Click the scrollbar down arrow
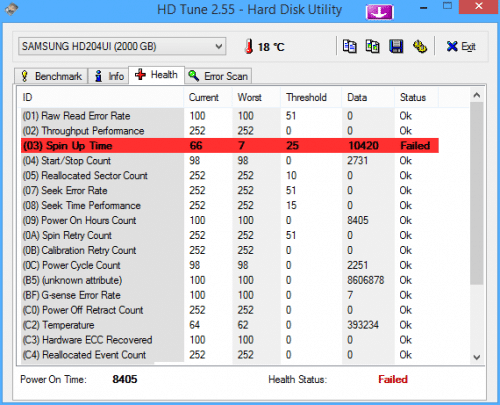 tap(477, 357)
